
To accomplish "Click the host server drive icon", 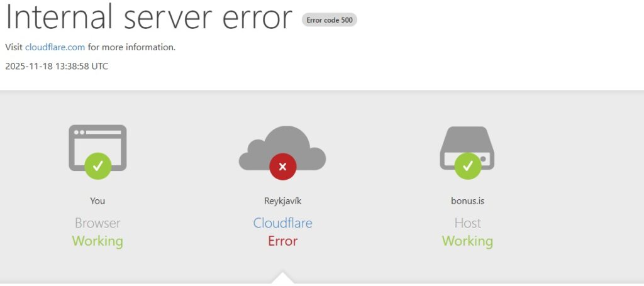I will point(467,148).
